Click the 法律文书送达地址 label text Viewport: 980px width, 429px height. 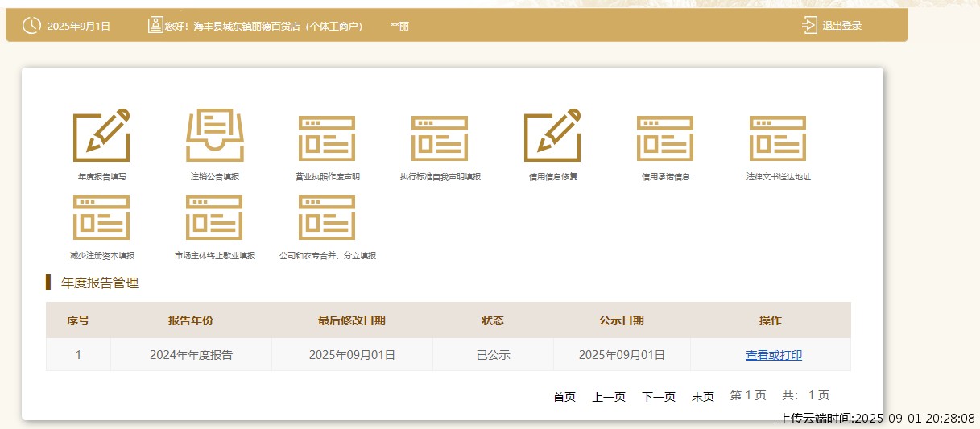coord(778,176)
